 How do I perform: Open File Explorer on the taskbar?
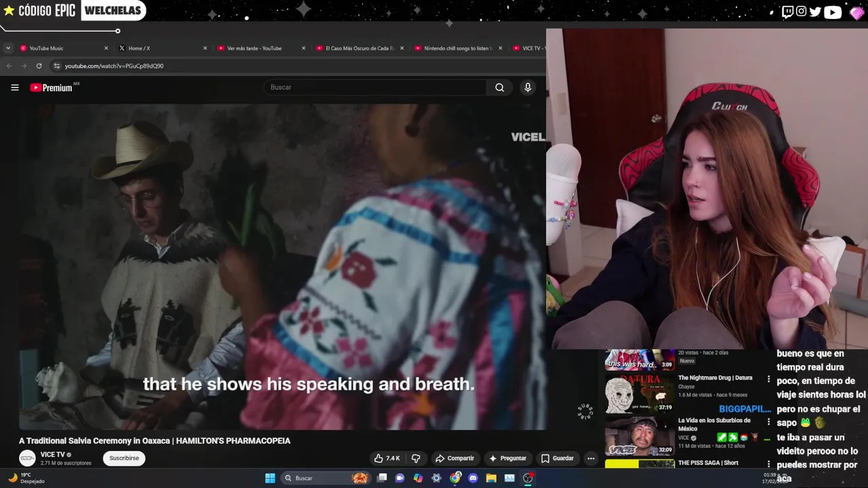pos(491,478)
